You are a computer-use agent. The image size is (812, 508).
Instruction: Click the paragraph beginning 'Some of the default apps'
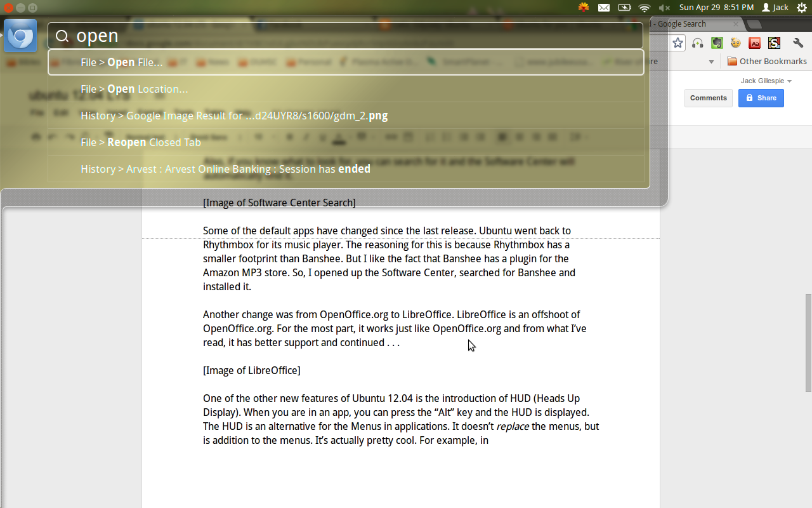[389, 258]
